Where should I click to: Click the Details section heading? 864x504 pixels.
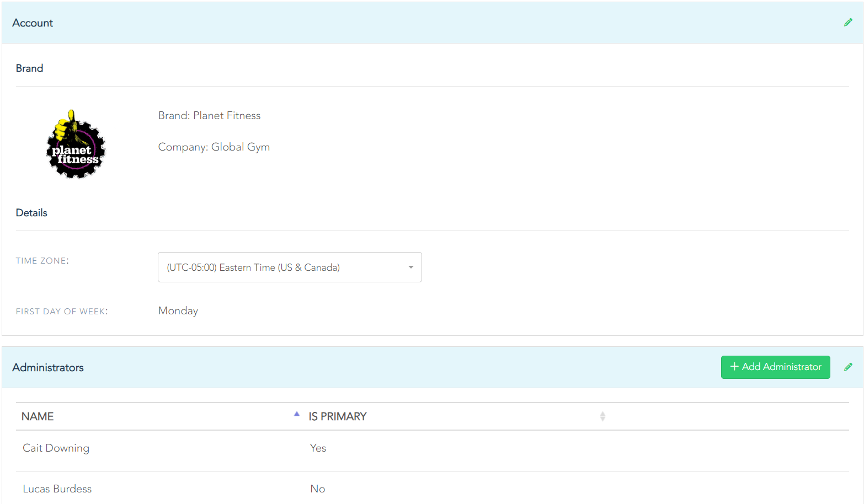point(31,213)
